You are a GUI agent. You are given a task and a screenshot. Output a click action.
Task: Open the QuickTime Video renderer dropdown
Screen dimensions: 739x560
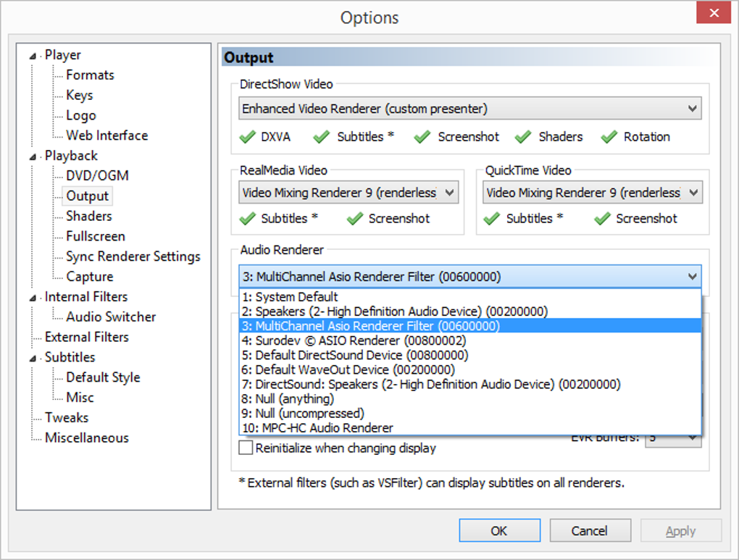tap(693, 193)
